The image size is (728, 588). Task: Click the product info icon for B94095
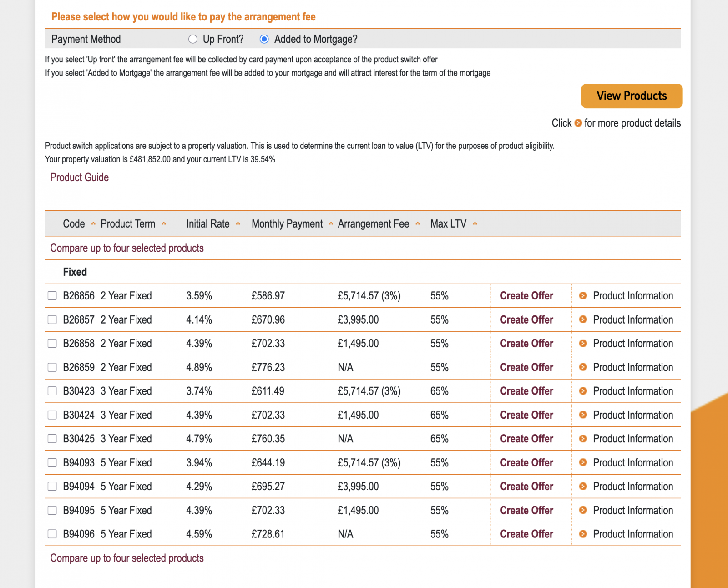pos(583,510)
